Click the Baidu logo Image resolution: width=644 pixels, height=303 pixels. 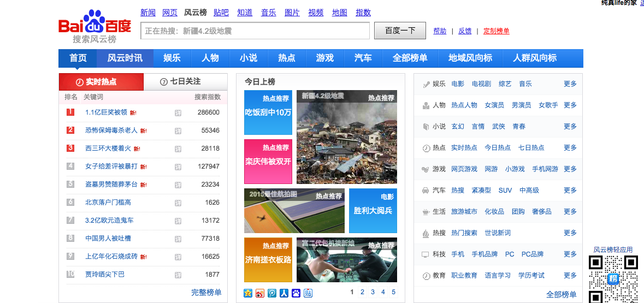95,26
